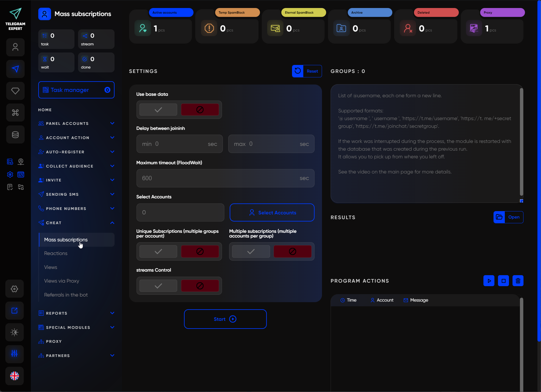The width and height of the screenshot is (541, 392).
Task: Click the stop square icon in Program Actions
Action: point(503,281)
